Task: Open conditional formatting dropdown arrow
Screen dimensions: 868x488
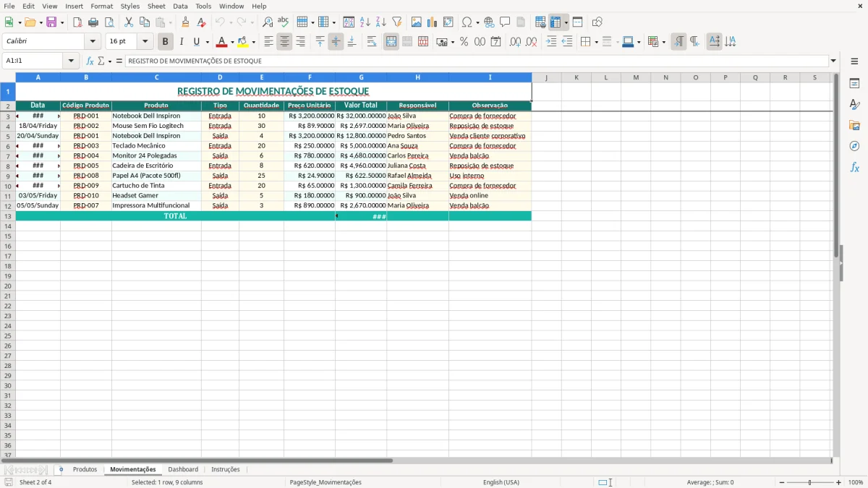Action: click(x=663, y=42)
